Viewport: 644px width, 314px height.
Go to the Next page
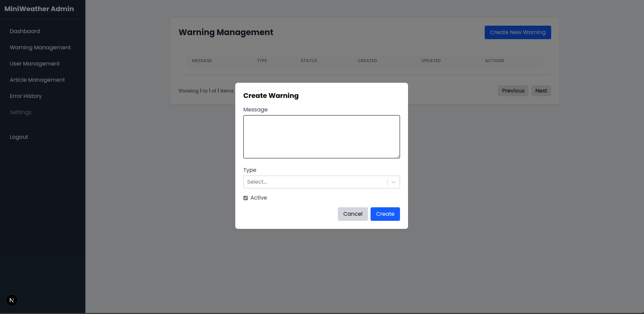(541, 91)
